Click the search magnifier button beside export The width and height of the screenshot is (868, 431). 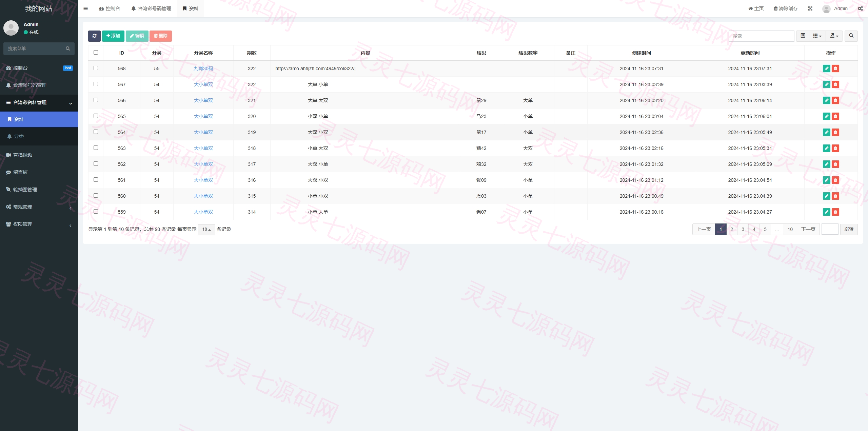tap(851, 36)
